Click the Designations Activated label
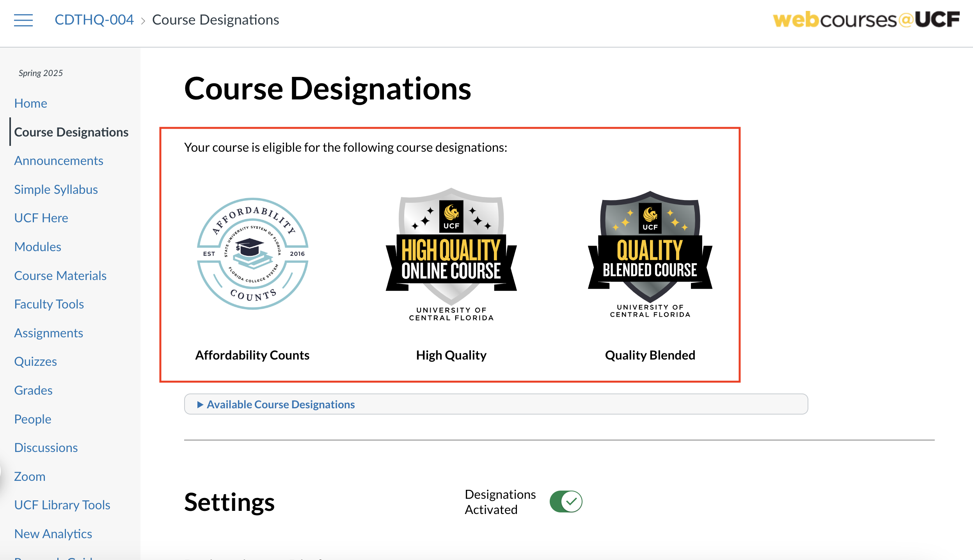 click(500, 502)
